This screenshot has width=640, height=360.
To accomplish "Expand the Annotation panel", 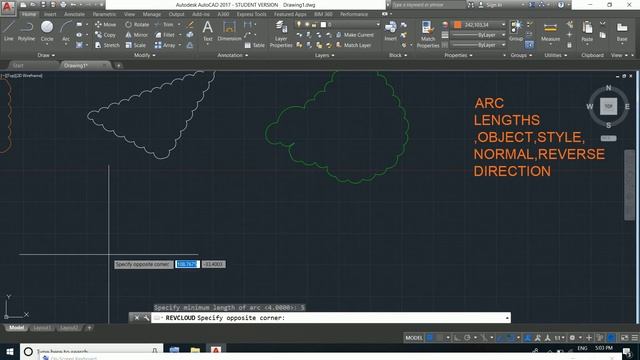I will click(232, 55).
